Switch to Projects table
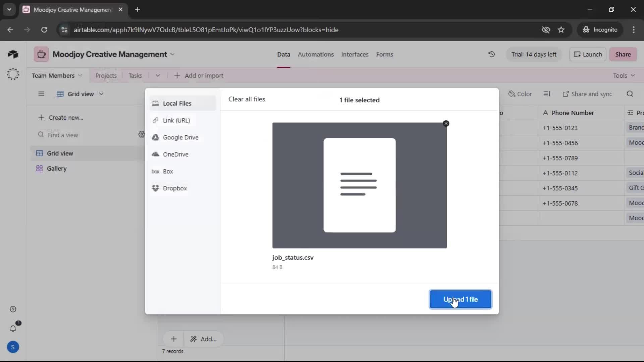Image resolution: width=644 pixels, height=362 pixels. (x=106, y=76)
